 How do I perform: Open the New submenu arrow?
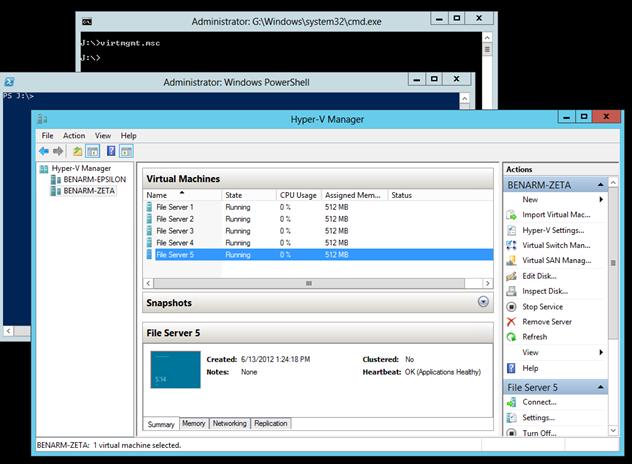601,200
